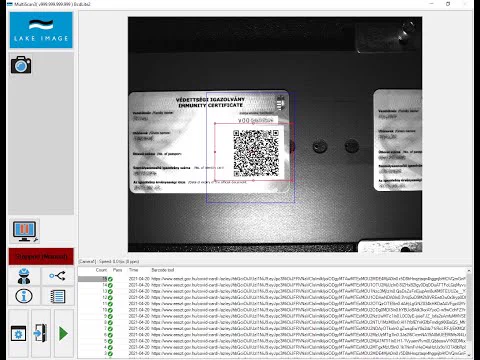Open the operator user icon with hard hat
Screen dimensions: 480x360
(x=24, y=276)
